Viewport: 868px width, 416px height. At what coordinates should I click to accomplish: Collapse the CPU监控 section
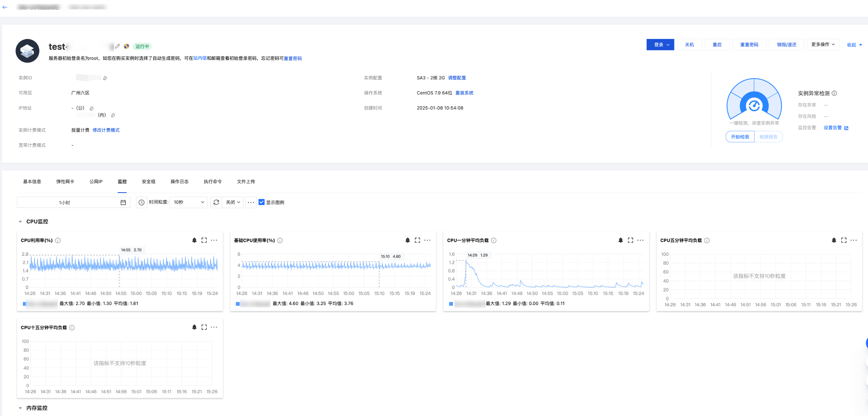(20, 222)
